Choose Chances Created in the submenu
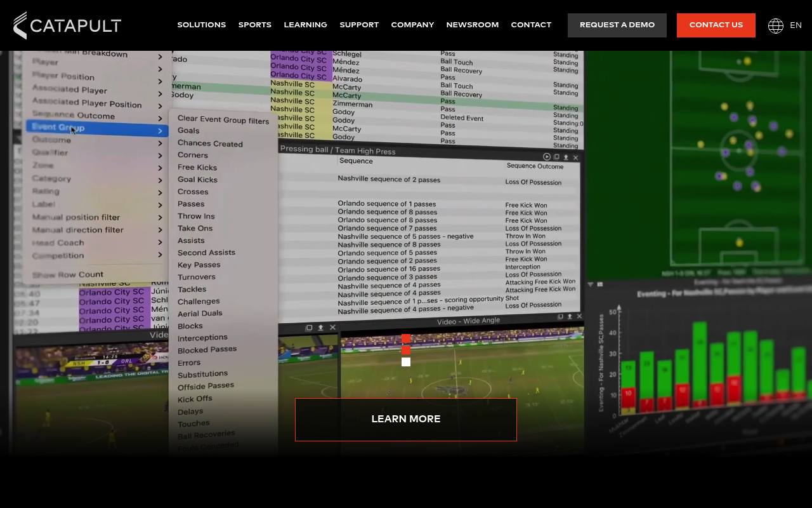 point(210,144)
